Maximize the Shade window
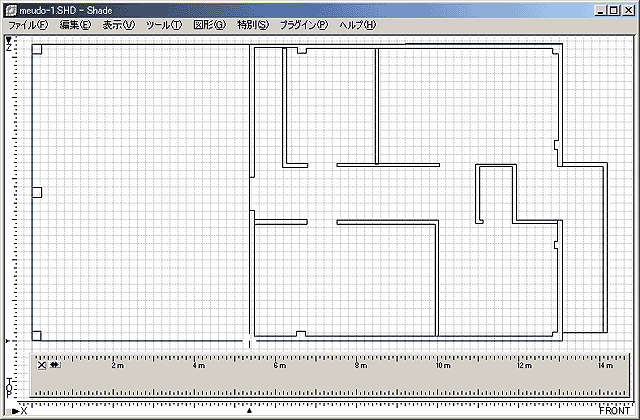The width and height of the screenshot is (640, 420). [614, 11]
